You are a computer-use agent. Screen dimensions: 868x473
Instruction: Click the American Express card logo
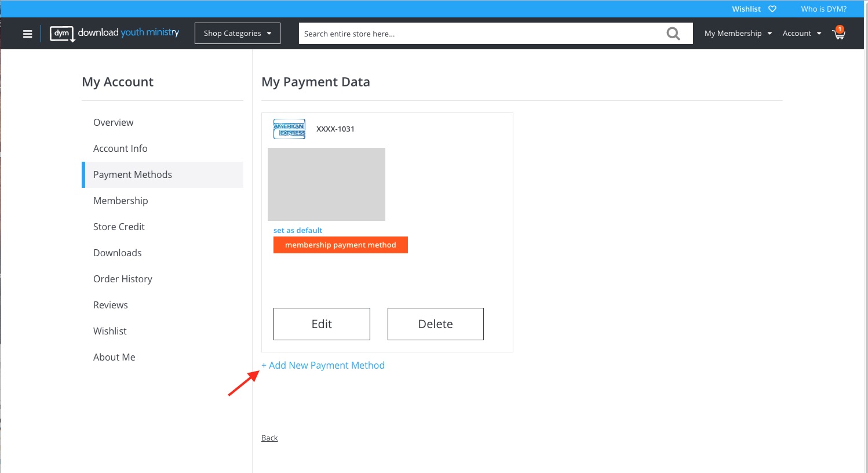[x=289, y=129]
